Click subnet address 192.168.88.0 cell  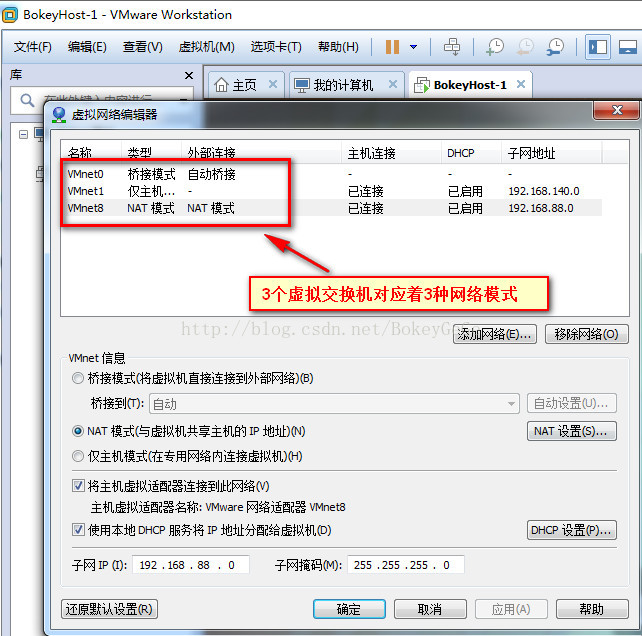[x=541, y=208]
